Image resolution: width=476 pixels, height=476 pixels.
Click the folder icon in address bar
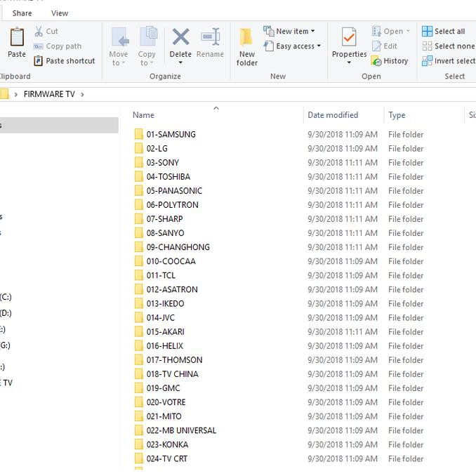[x=4, y=94]
